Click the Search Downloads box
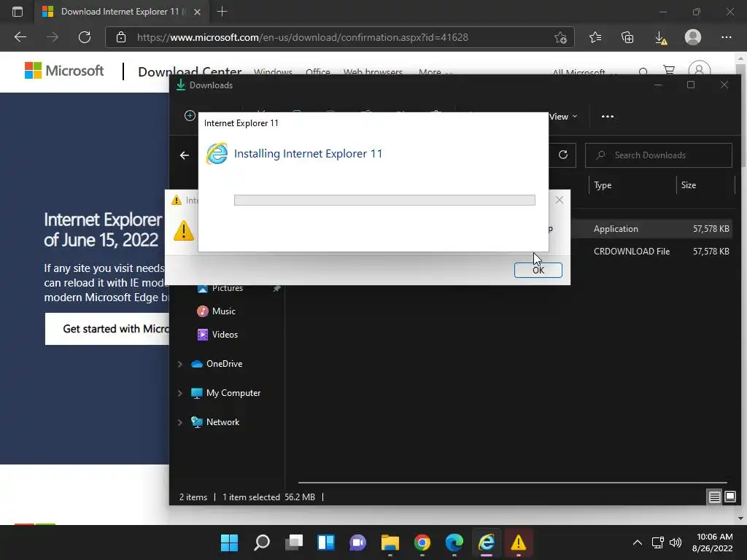This screenshot has height=560, width=747. point(659,155)
